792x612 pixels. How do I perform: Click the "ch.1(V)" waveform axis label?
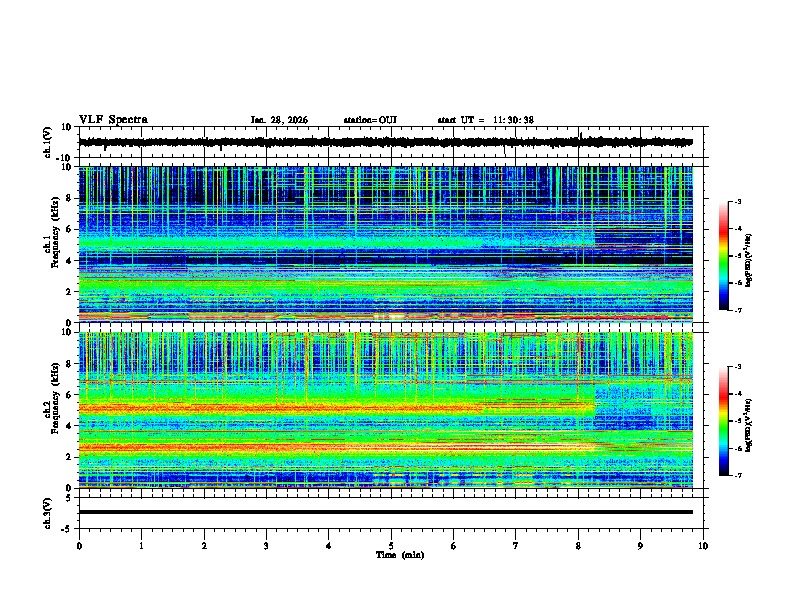click(48, 142)
